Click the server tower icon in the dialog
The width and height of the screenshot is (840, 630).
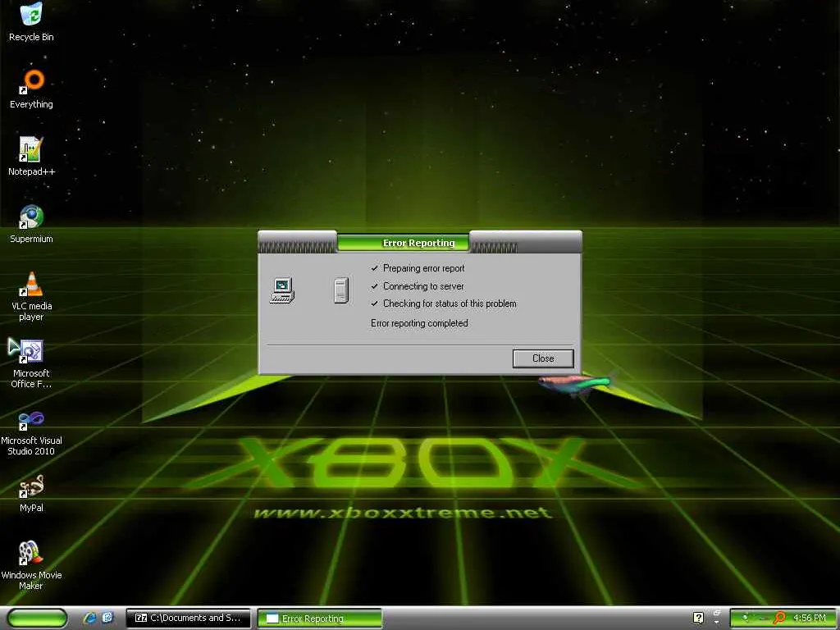tap(341, 291)
